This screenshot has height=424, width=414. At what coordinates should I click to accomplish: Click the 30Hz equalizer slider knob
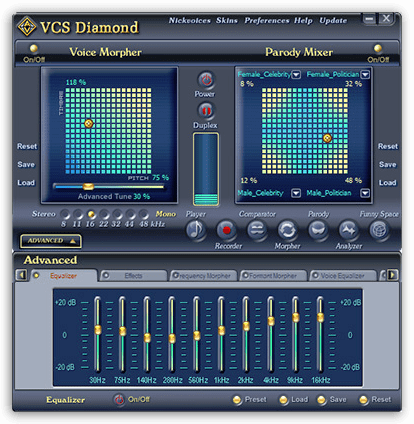[98, 330]
